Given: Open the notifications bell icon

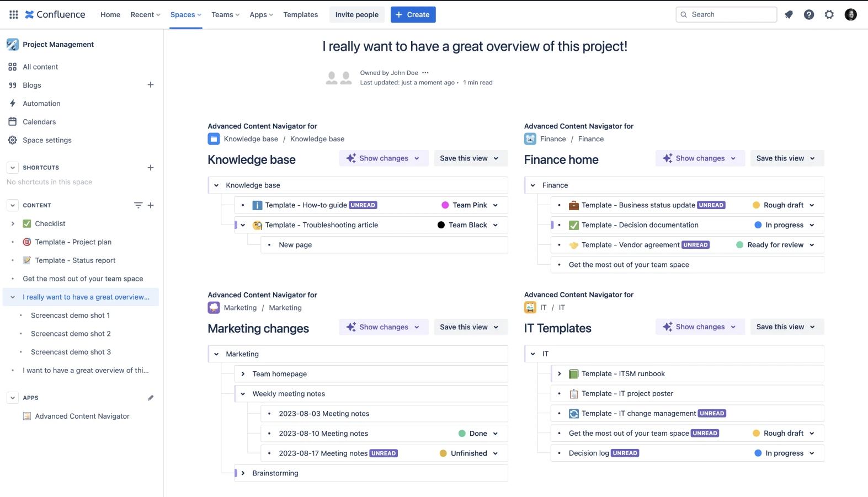Looking at the screenshot, I should 789,15.
